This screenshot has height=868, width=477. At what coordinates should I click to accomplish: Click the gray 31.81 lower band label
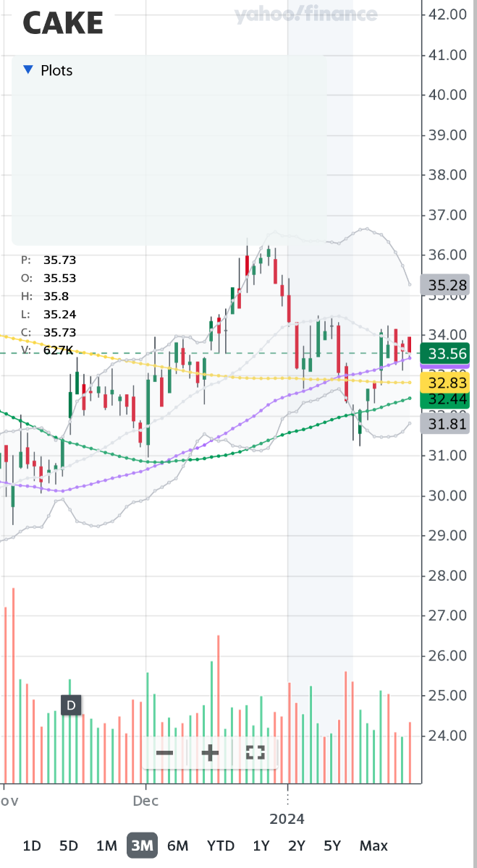coord(447,423)
